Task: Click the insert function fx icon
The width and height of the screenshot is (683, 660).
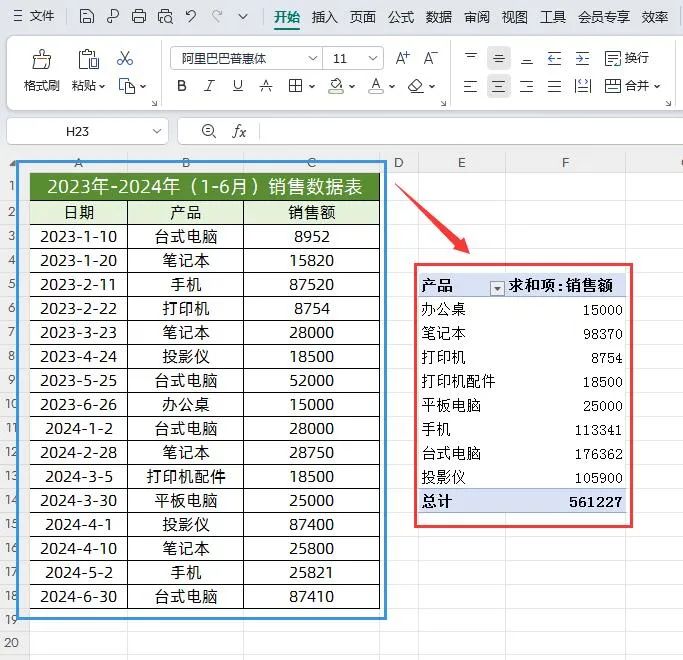Action: (239, 131)
